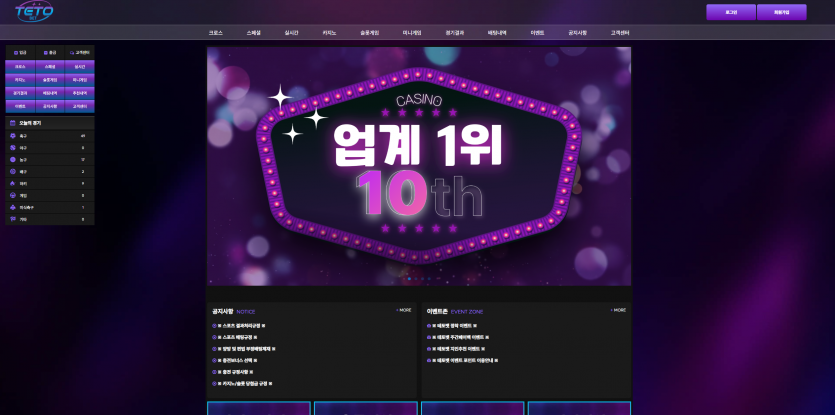
Task: Click the volleyball (배구) icon in today's matches
Action: (13, 172)
